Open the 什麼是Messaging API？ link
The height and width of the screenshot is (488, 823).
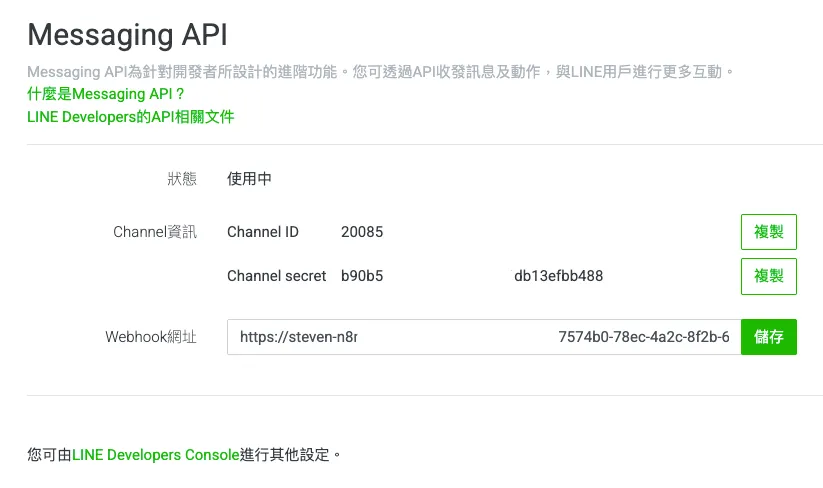[x=106, y=94]
